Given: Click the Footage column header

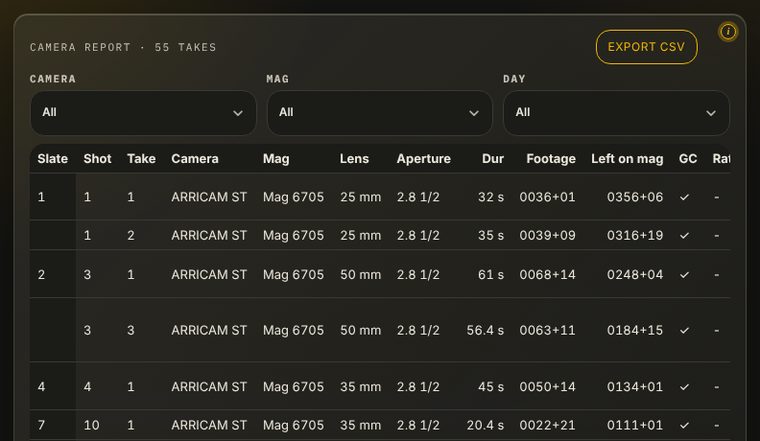Looking at the screenshot, I should 551,159.
